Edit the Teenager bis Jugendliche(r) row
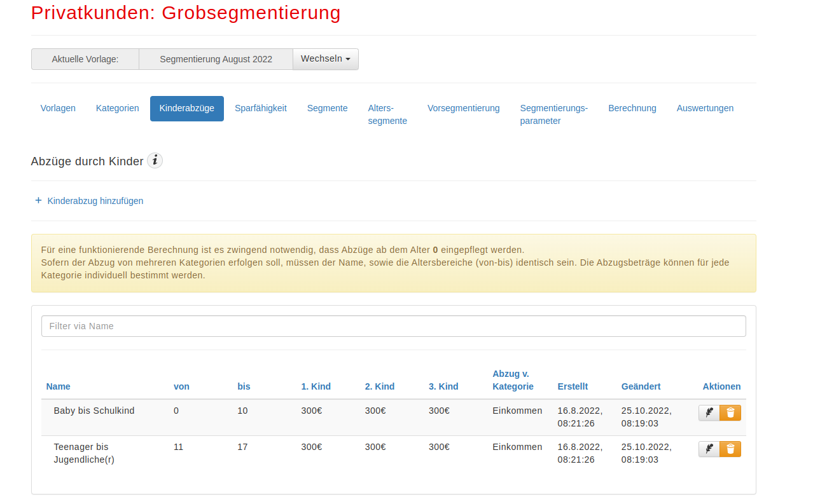Screen dimensions: 827x504 (x=709, y=449)
